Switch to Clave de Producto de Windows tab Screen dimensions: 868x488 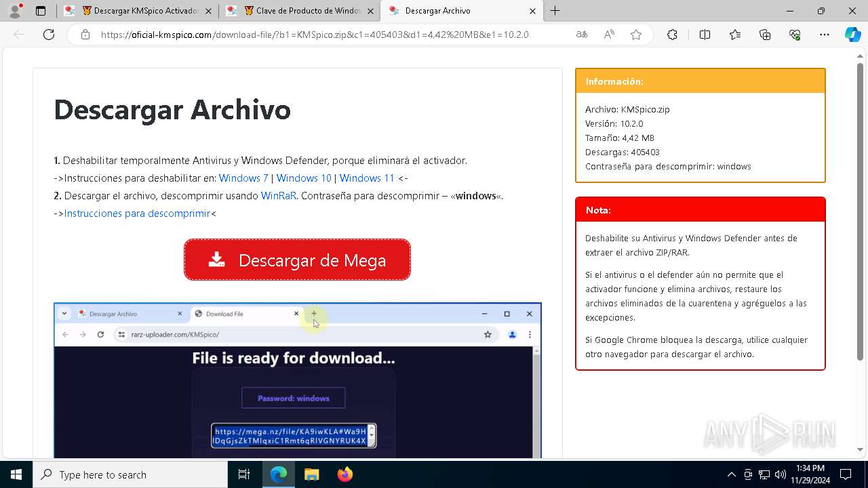pos(300,11)
